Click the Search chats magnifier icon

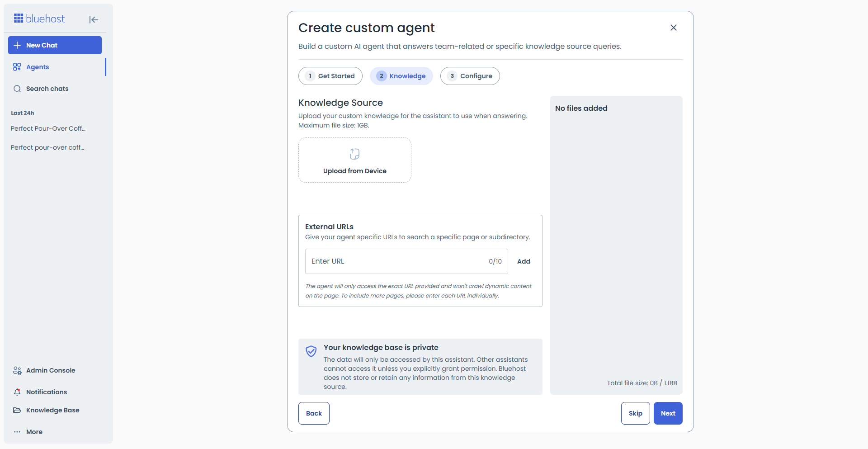[17, 89]
